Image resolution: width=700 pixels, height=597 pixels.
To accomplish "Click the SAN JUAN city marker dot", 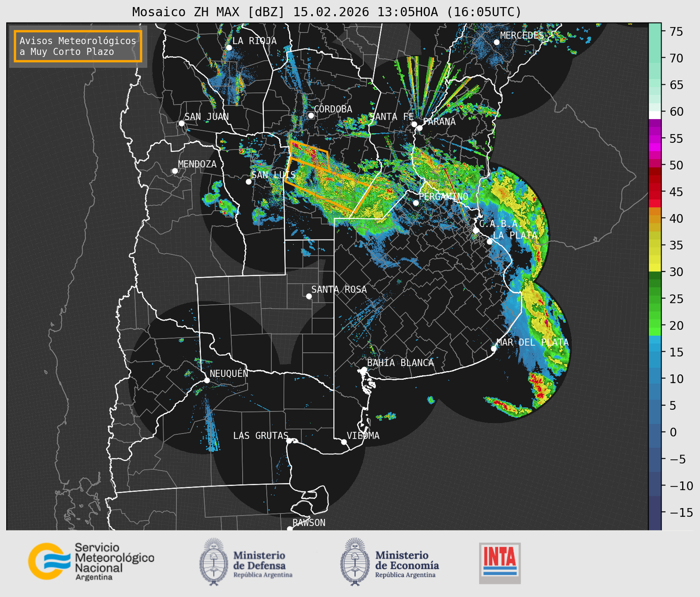I will pos(181,123).
